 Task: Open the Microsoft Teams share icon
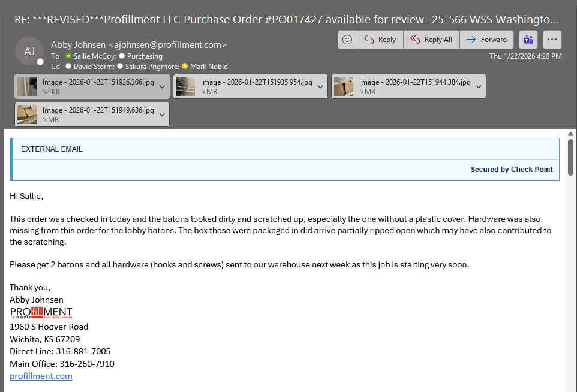528,40
